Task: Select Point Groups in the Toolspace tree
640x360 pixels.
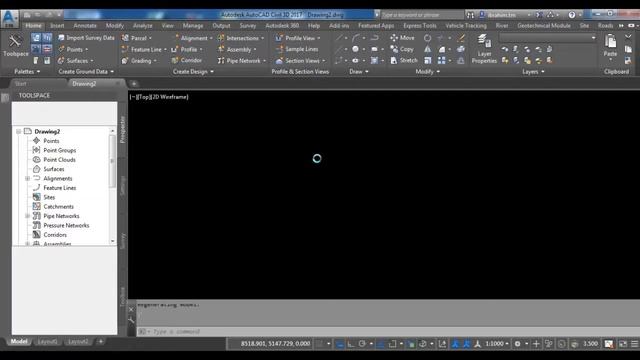Action: coord(60,150)
